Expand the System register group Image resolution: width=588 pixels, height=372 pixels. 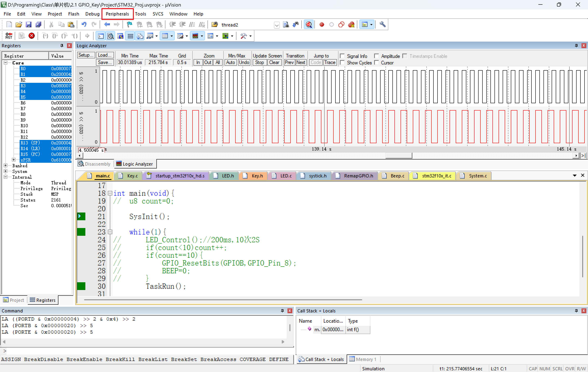click(6, 171)
